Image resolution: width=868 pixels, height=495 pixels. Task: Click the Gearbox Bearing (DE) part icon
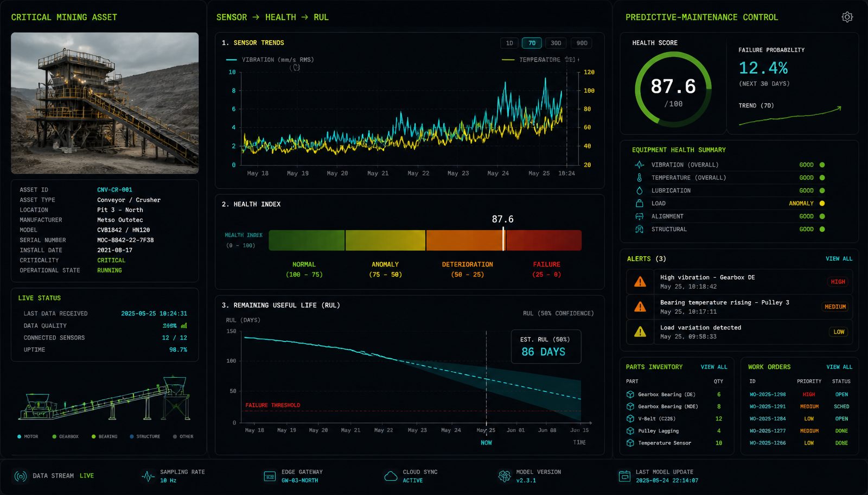pyautogui.click(x=630, y=395)
